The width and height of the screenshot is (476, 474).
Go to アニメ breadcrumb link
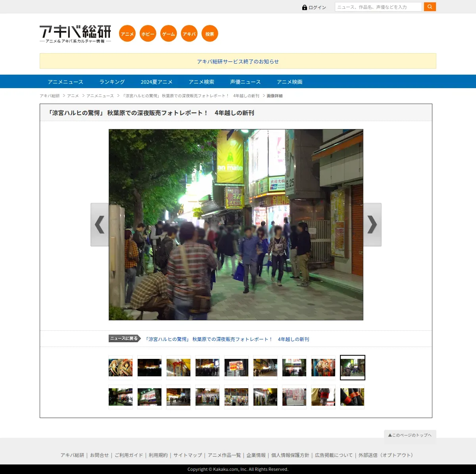(73, 96)
